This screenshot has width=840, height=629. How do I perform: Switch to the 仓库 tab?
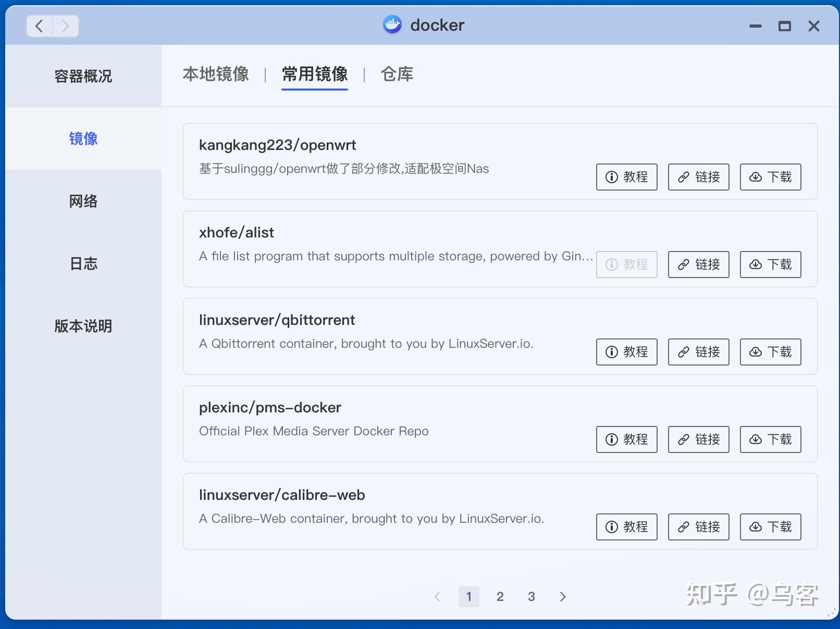[x=397, y=74]
